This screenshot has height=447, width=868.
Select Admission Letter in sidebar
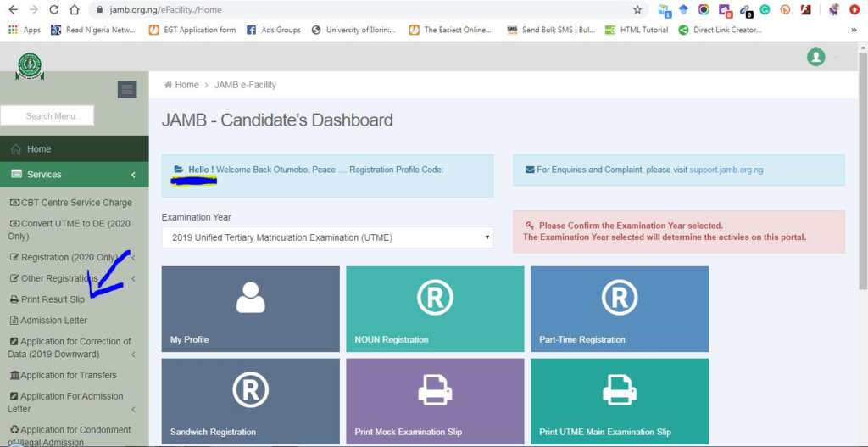click(x=53, y=321)
